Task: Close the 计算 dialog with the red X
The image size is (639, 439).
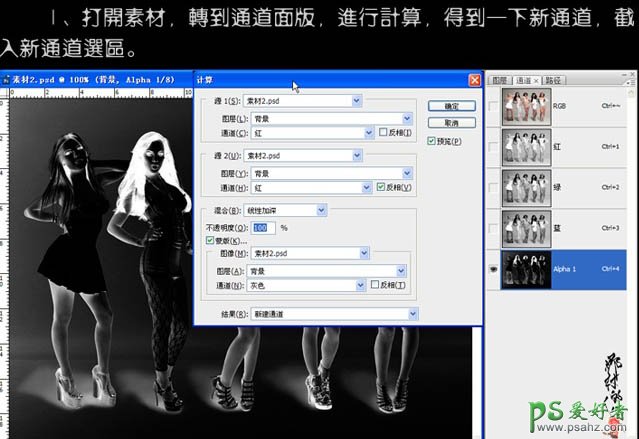Action: (474, 79)
